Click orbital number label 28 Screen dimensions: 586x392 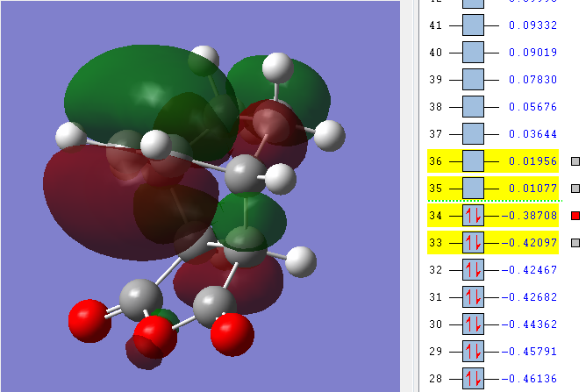pyautogui.click(x=436, y=379)
